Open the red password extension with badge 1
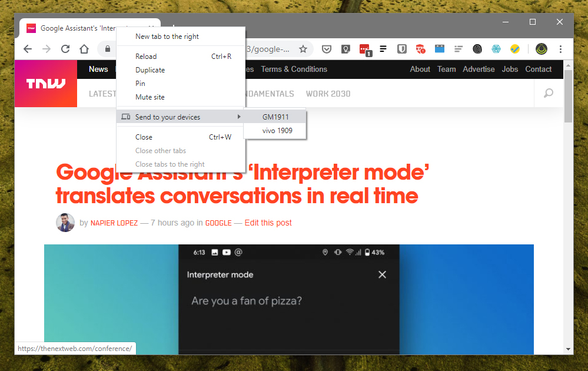Viewport: 588px width, 371px height. click(365, 49)
